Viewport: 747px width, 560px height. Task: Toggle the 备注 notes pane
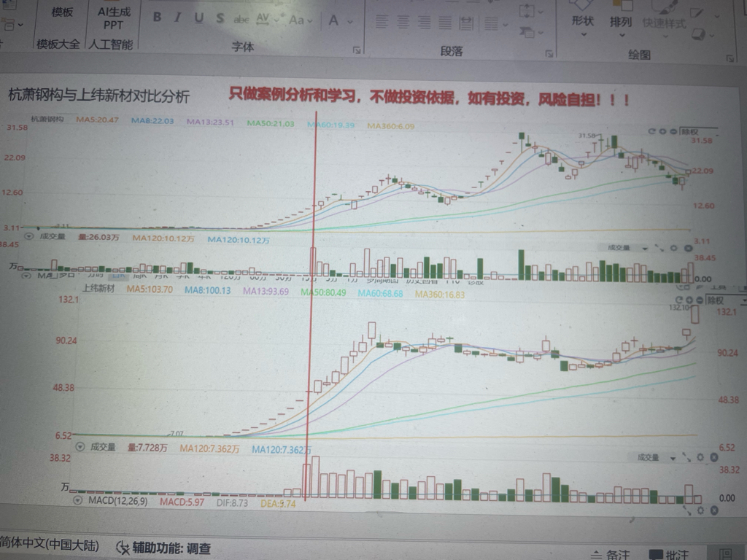click(611, 555)
